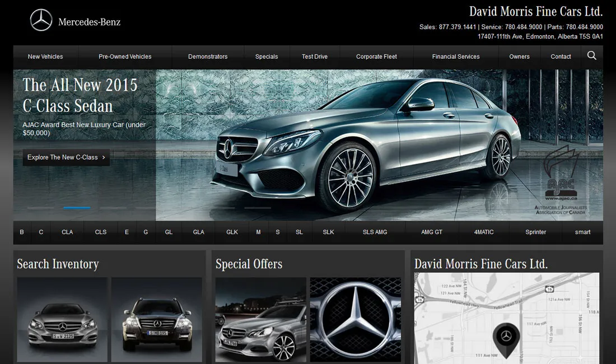Click the 'AJAC Award Best New Luxury Car' caption
Screen dimensions: 616x364
tap(84, 129)
